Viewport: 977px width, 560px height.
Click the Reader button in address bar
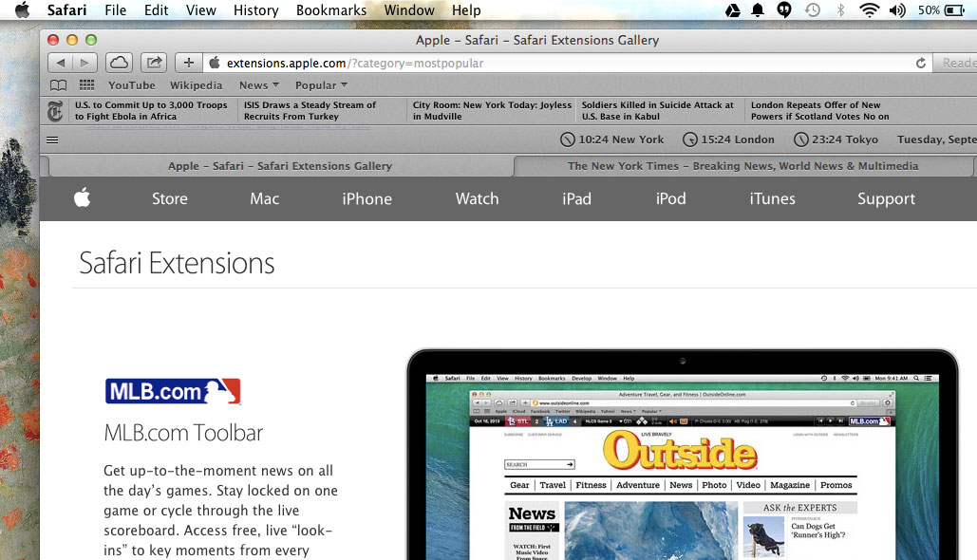955,63
